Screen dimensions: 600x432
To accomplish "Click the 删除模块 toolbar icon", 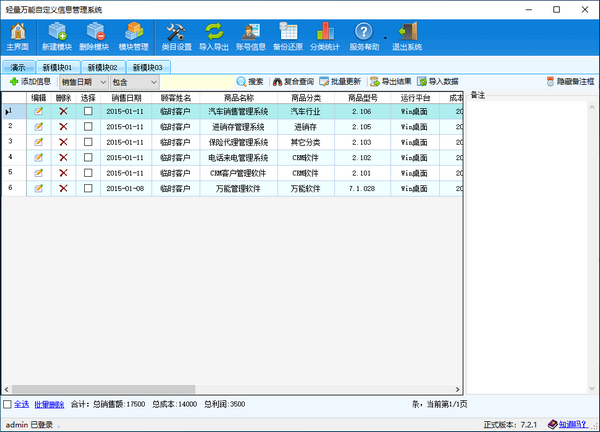I will pos(95,38).
